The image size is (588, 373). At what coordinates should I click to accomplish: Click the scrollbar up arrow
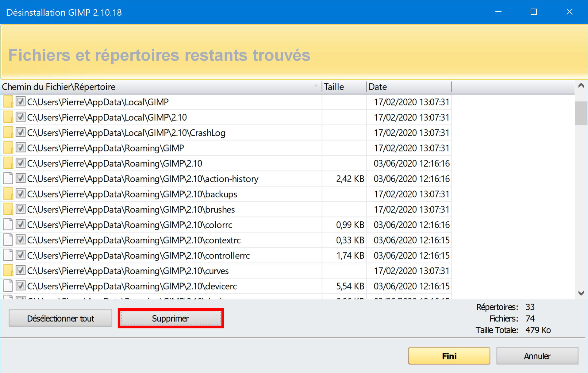tap(581, 86)
